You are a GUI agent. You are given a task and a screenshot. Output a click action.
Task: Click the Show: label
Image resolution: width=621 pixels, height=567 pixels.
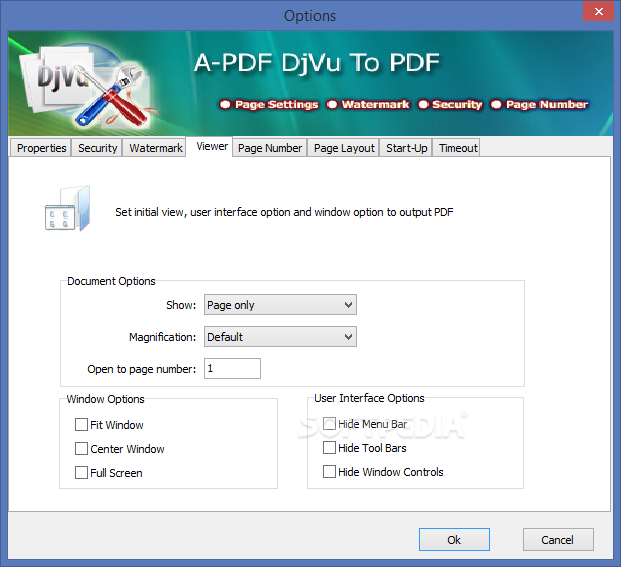coord(181,305)
